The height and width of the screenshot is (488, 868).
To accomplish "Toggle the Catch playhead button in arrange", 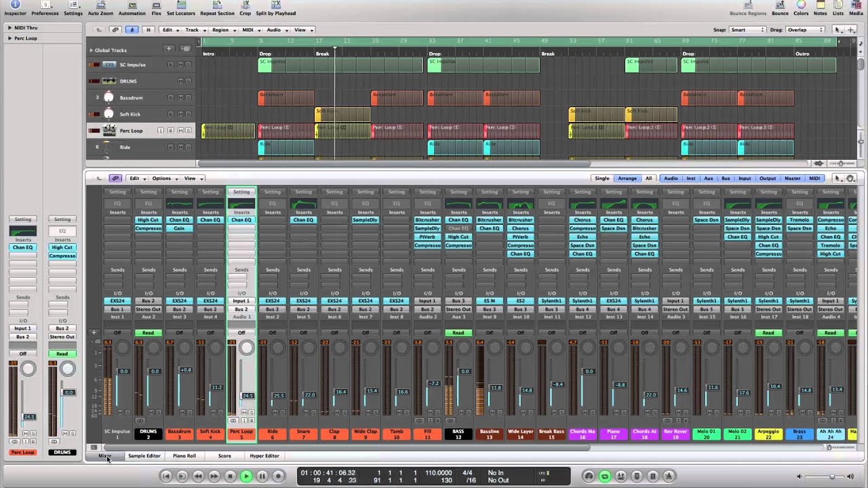I will click(x=132, y=30).
